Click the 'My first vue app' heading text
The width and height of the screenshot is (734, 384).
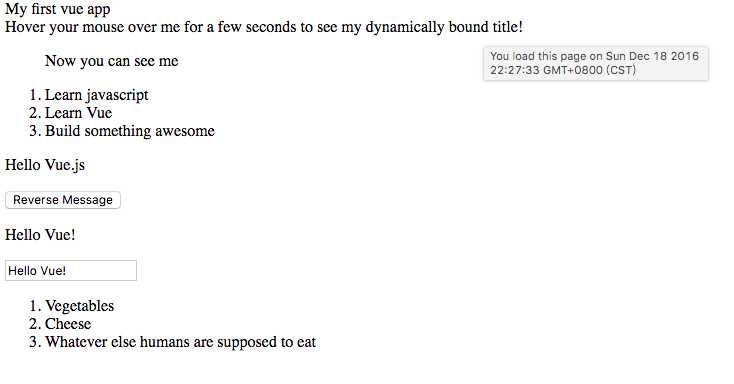[58, 9]
